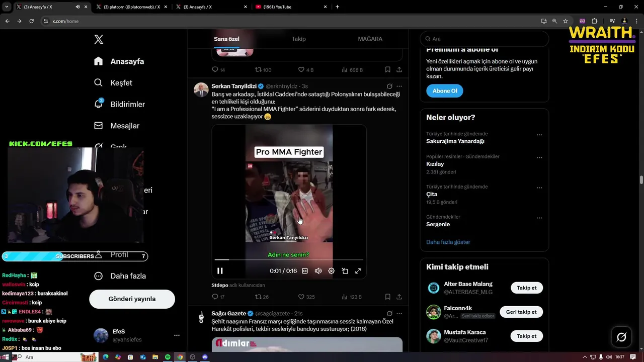Image resolution: width=644 pixels, height=362 pixels.
Task: Switch to MAĞARA tab
Action: pyautogui.click(x=370, y=39)
